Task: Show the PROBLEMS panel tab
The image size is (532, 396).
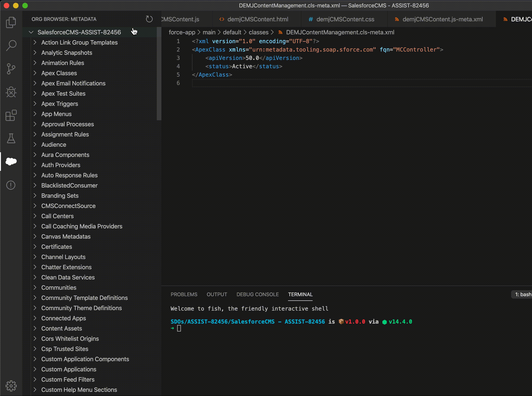Action: coord(184,294)
